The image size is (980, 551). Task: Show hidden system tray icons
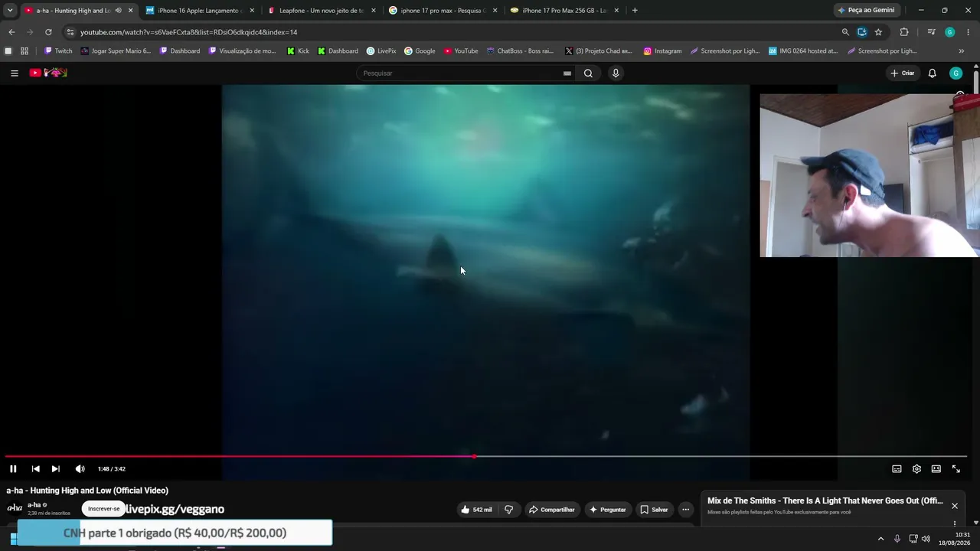tap(880, 539)
